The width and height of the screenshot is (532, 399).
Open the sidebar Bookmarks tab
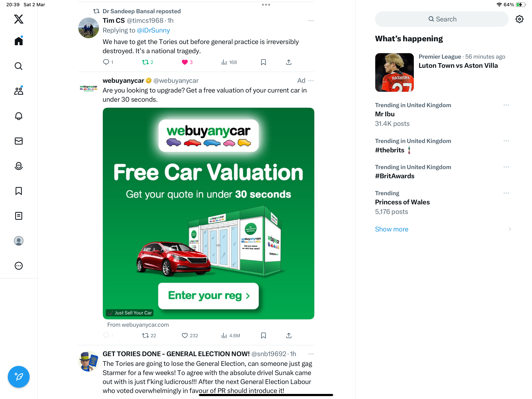pos(18,191)
